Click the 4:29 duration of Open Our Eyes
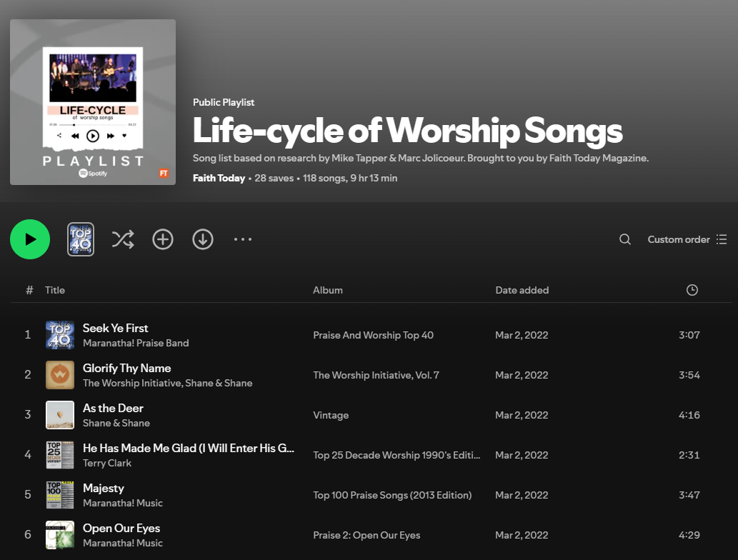This screenshot has height=560, width=738. point(689,535)
